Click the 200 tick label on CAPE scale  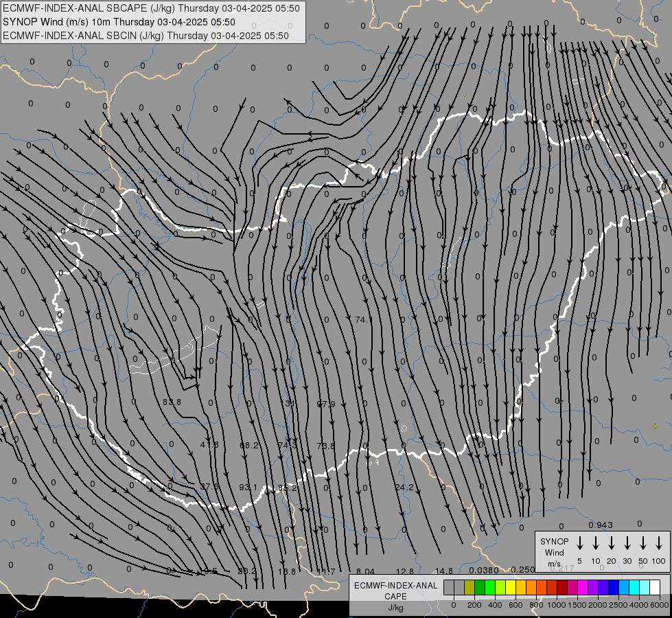point(474,605)
